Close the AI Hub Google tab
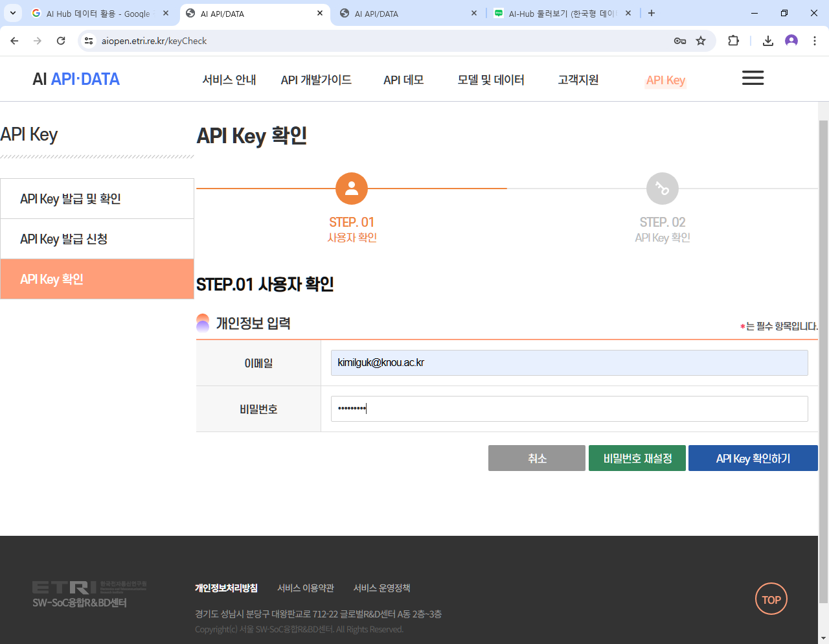The height and width of the screenshot is (644, 829). [x=166, y=13]
